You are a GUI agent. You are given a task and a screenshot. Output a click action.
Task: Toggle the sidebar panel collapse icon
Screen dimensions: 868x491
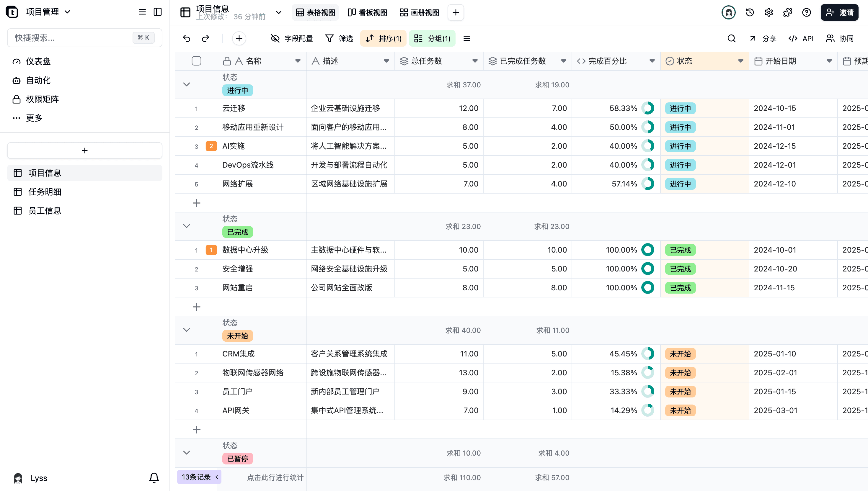click(157, 12)
